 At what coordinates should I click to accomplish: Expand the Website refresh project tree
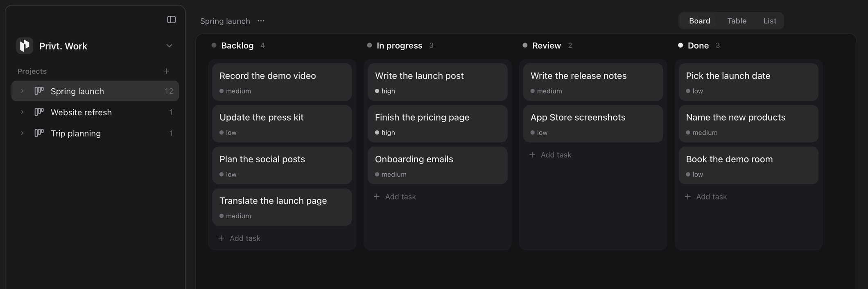click(x=22, y=112)
